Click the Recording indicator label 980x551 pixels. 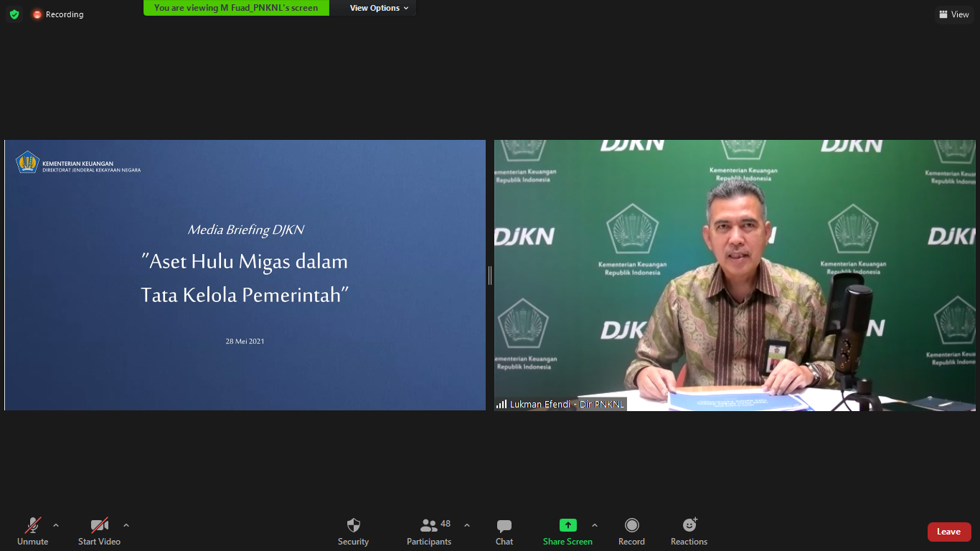pyautogui.click(x=64, y=14)
